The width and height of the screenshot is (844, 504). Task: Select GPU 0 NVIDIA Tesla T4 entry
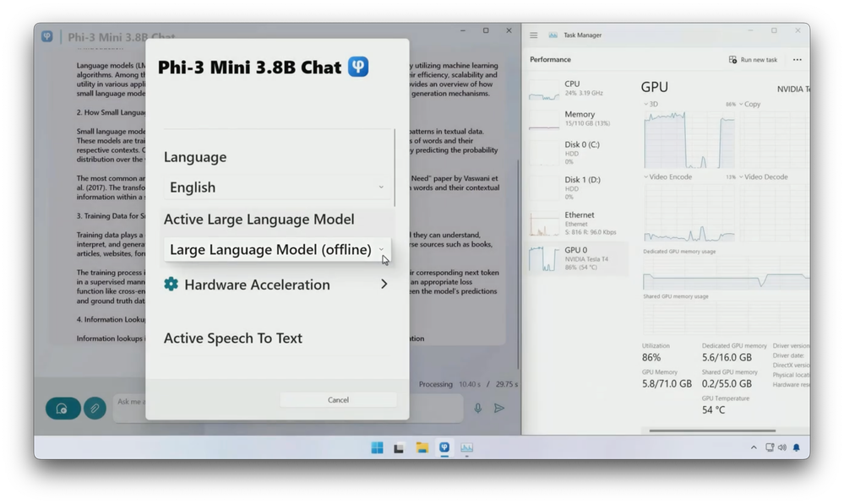click(x=578, y=258)
